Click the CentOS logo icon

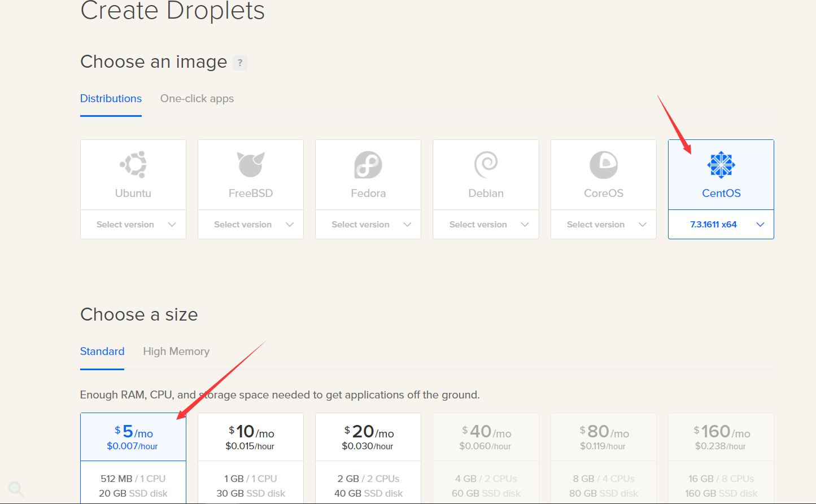click(721, 165)
